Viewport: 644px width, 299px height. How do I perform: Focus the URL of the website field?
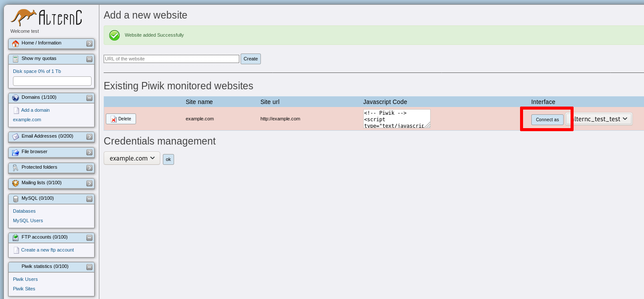pyautogui.click(x=171, y=59)
